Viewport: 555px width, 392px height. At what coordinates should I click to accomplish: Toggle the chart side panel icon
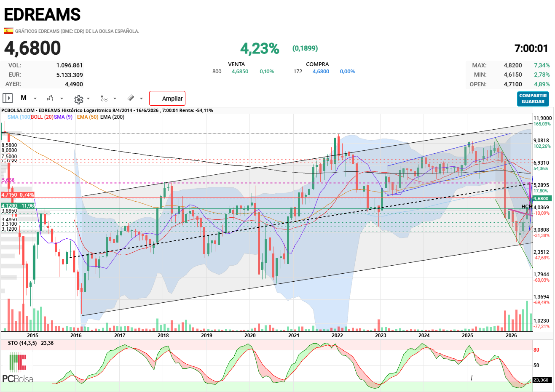click(x=8, y=98)
